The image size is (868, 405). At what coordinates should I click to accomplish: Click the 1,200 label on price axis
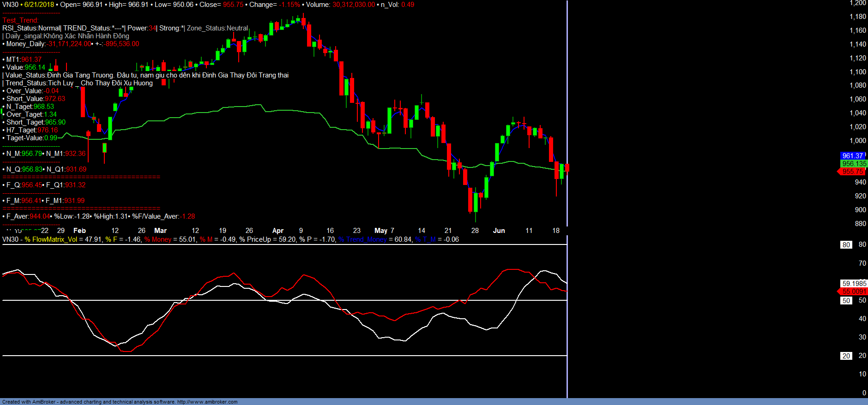(857, 3)
